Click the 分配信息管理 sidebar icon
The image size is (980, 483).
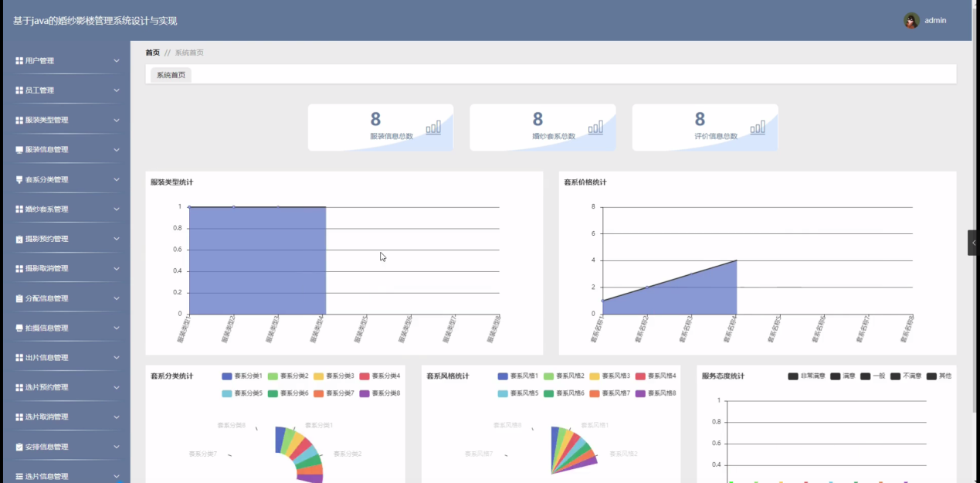pyautogui.click(x=19, y=298)
